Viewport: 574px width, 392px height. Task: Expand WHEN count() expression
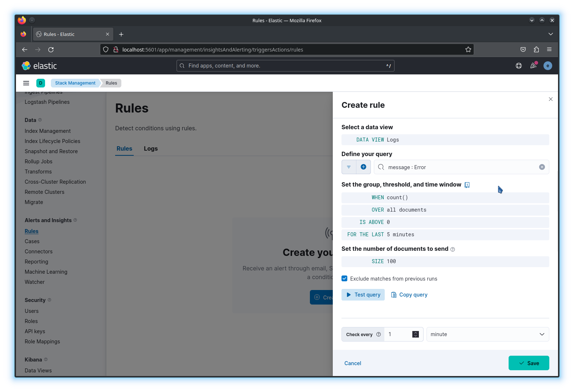click(445, 197)
